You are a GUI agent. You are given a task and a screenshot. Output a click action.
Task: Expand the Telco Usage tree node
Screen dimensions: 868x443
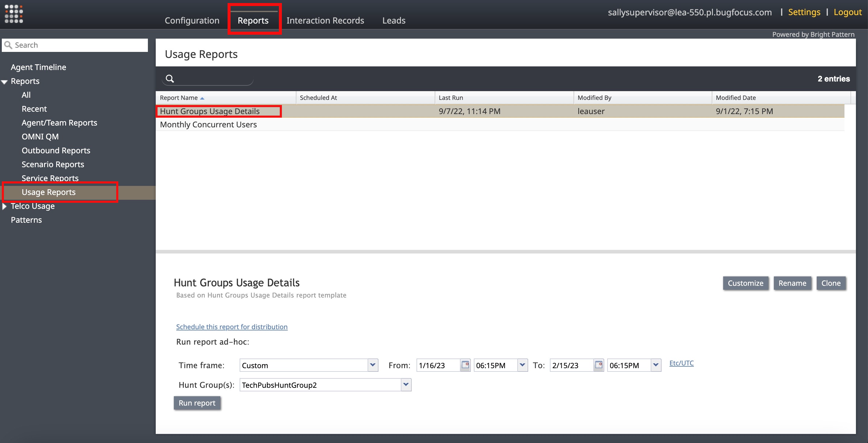click(5, 206)
